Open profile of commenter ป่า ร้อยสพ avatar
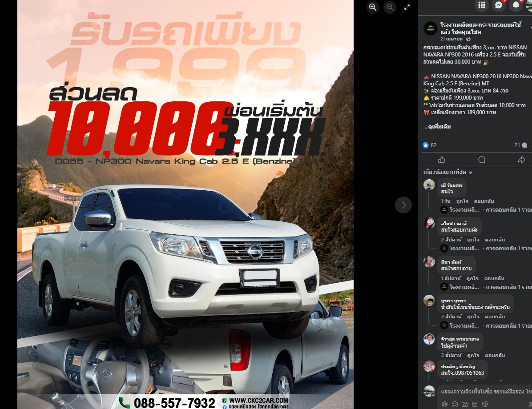Screen dimensions: 532x409 [429, 185]
